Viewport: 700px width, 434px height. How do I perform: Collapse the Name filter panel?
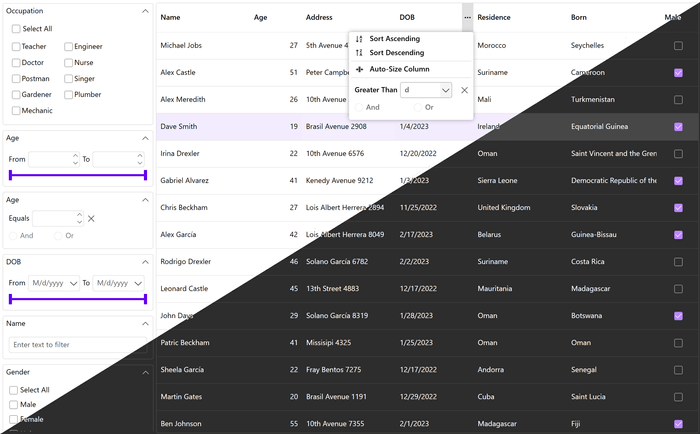pos(146,324)
